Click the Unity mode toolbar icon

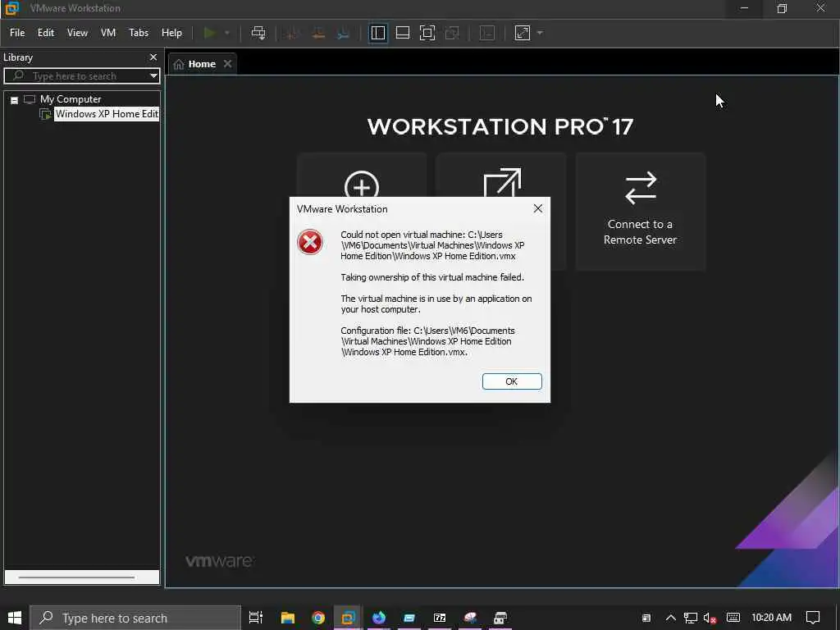(x=453, y=33)
